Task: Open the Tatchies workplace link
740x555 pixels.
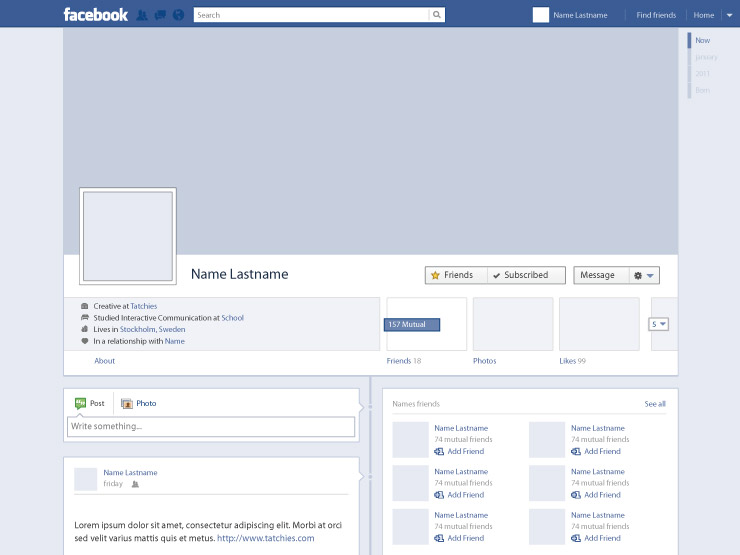Action: [143, 306]
